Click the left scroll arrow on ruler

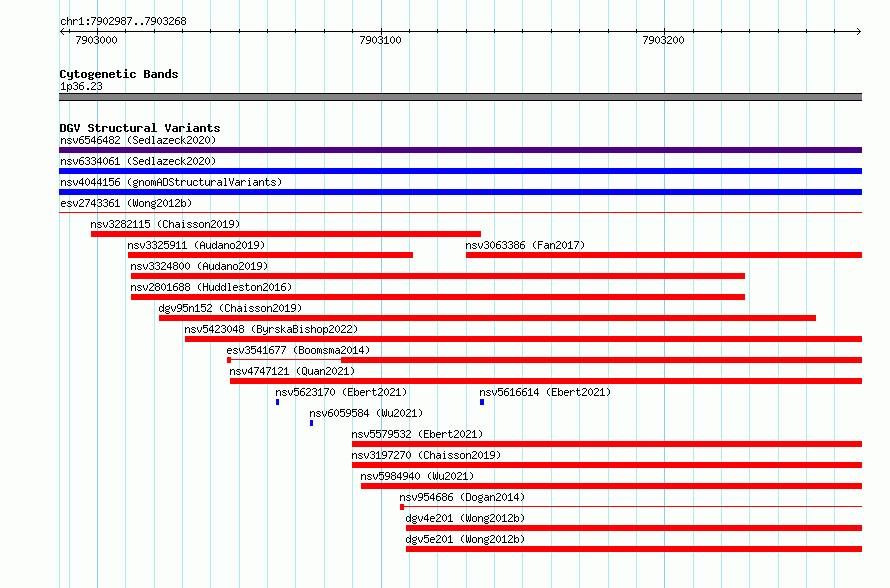click(x=62, y=32)
